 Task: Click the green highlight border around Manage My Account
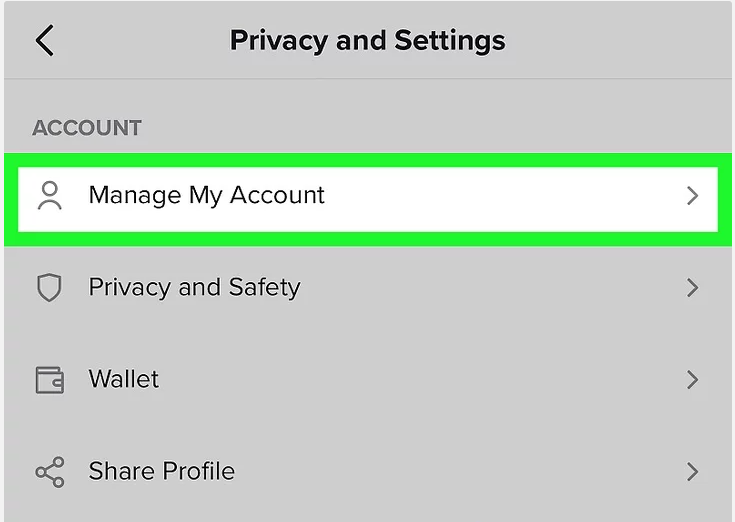[x=368, y=160]
